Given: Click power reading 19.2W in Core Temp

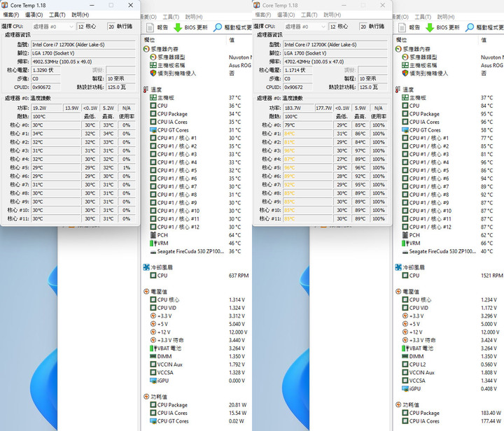Looking at the screenshot, I should point(46,108).
